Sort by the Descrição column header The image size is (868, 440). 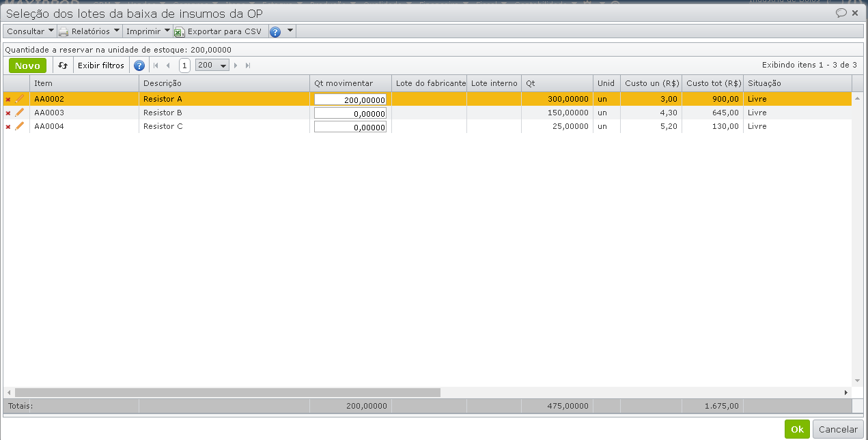225,83
